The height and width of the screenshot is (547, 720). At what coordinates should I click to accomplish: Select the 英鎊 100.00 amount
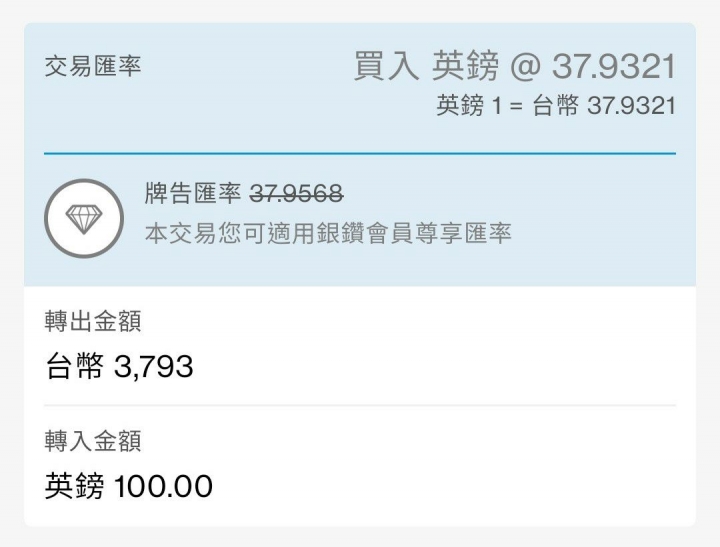[x=129, y=486]
